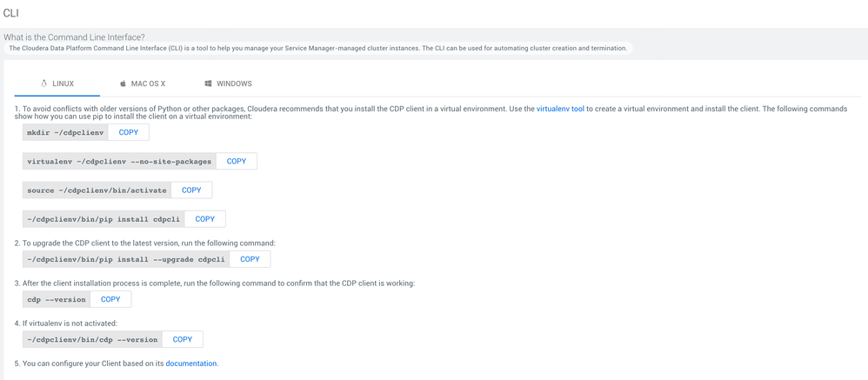868x380 pixels.
Task: Copy the virtualenv --no-site-packages command
Action: coord(237,161)
